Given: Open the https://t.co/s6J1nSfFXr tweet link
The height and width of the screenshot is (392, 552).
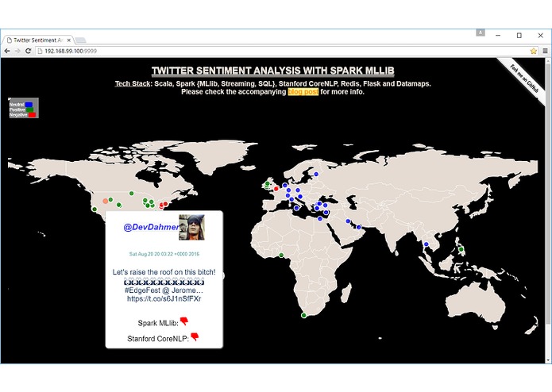Looking at the screenshot, I should coord(164,299).
